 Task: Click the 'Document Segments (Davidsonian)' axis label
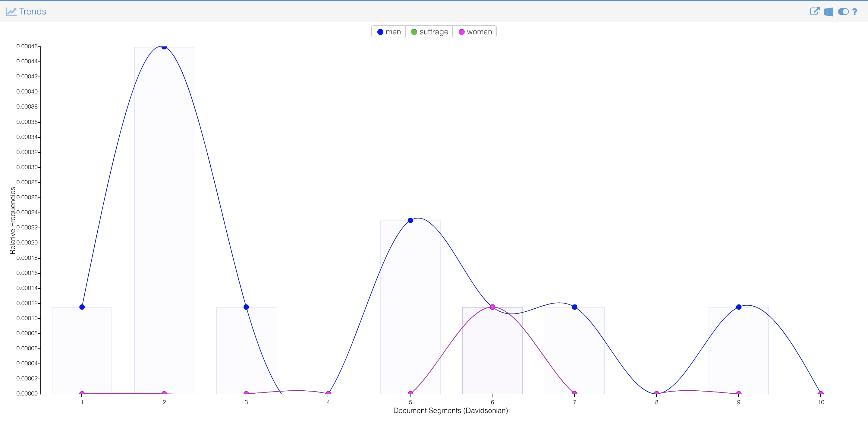[x=451, y=411]
